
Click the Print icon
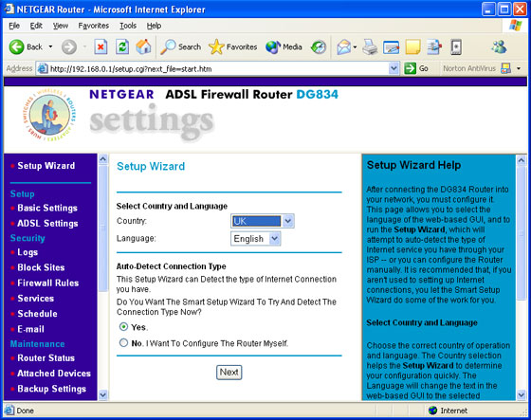point(370,47)
